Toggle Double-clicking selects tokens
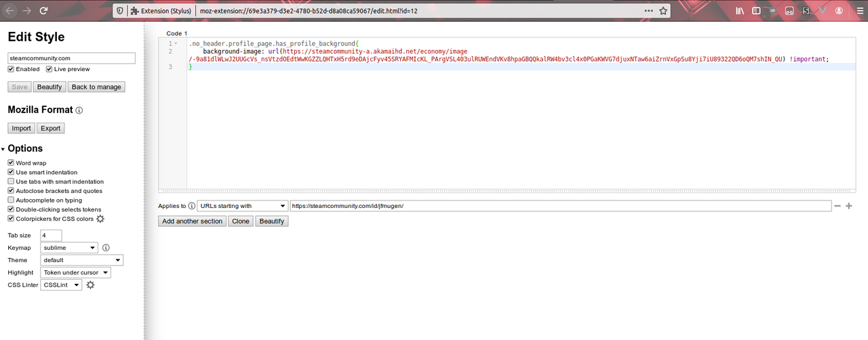This screenshot has height=340, width=868. (11, 209)
